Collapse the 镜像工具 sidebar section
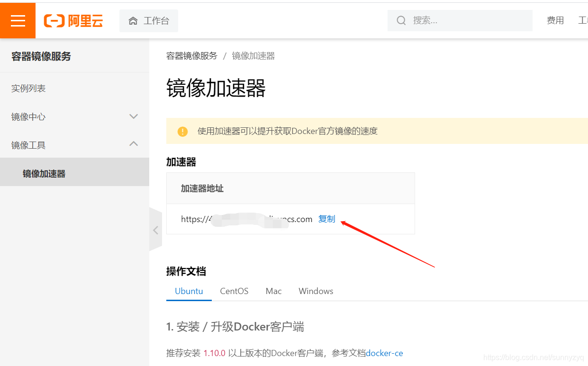 tap(74, 145)
